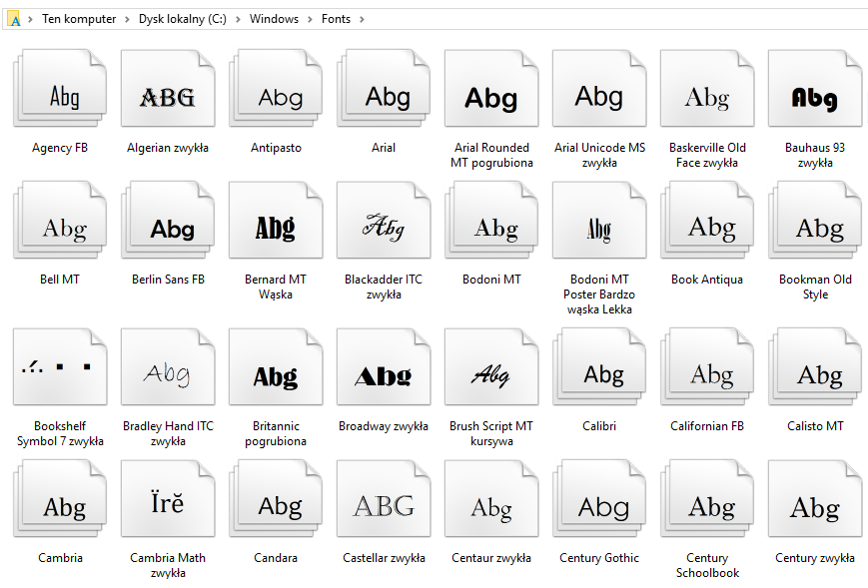
Task: Click the Berlin Sans FB font icon
Action: [168, 221]
